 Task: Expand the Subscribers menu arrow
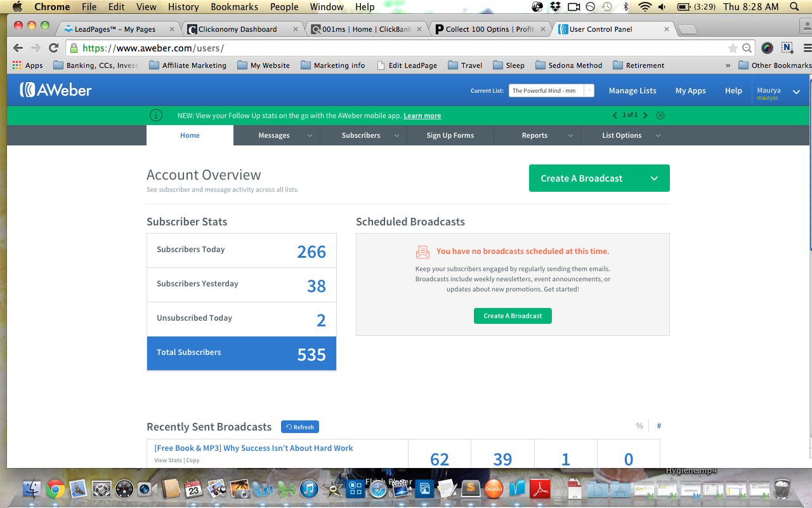(x=396, y=135)
